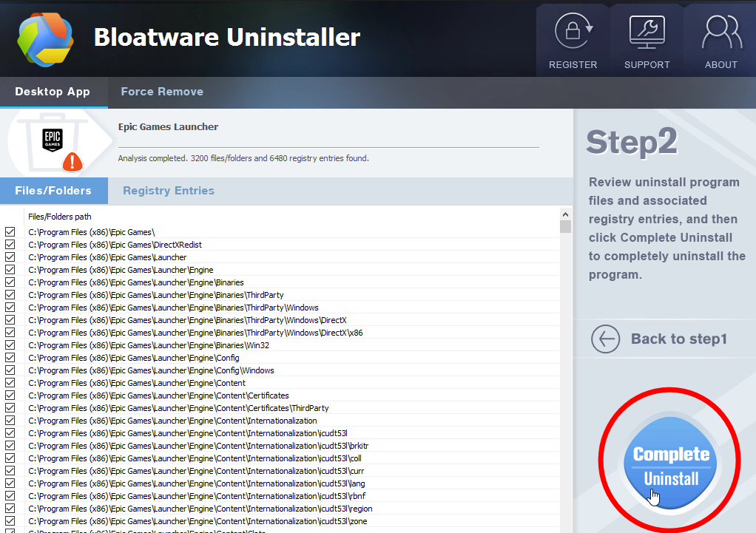
Task: Switch to the Force Remove tab
Action: 162,92
